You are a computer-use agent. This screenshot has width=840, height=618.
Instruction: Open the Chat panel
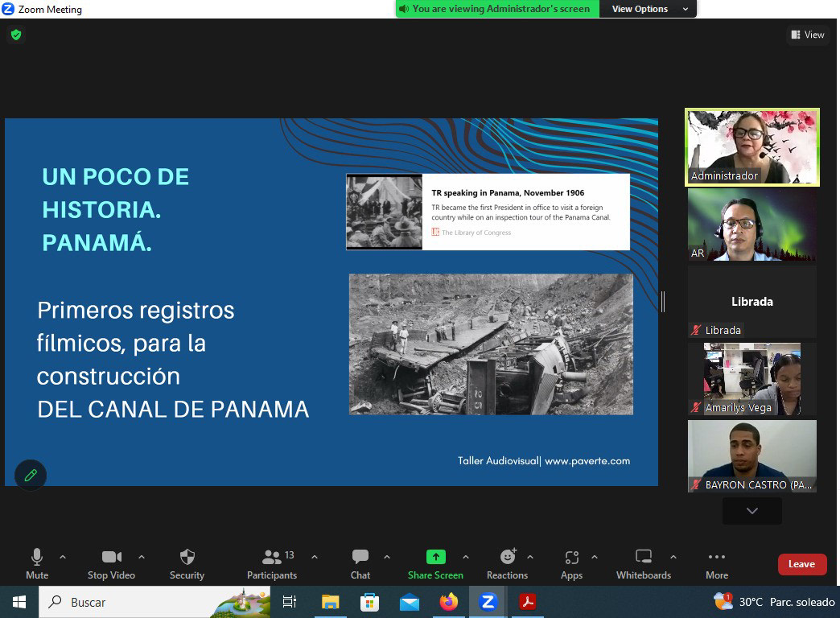[x=360, y=555]
